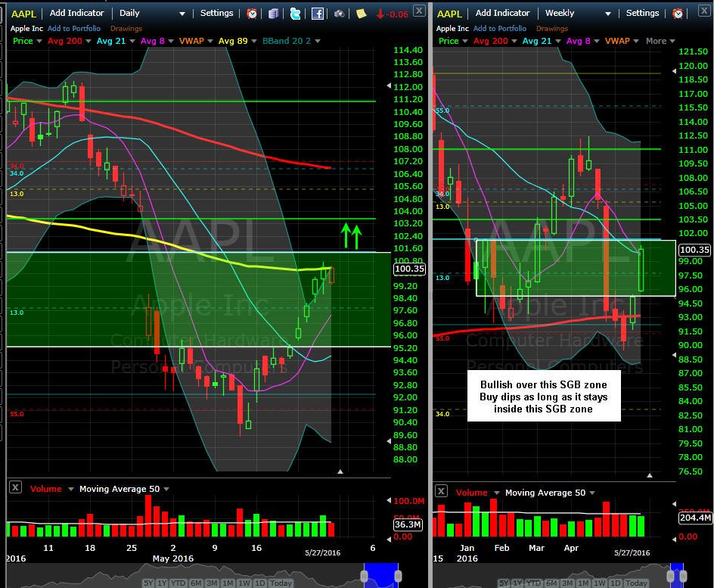The height and width of the screenshot is (588, 714).
Task: Expand BBand 20 2 indicator options
Action: 318,41
